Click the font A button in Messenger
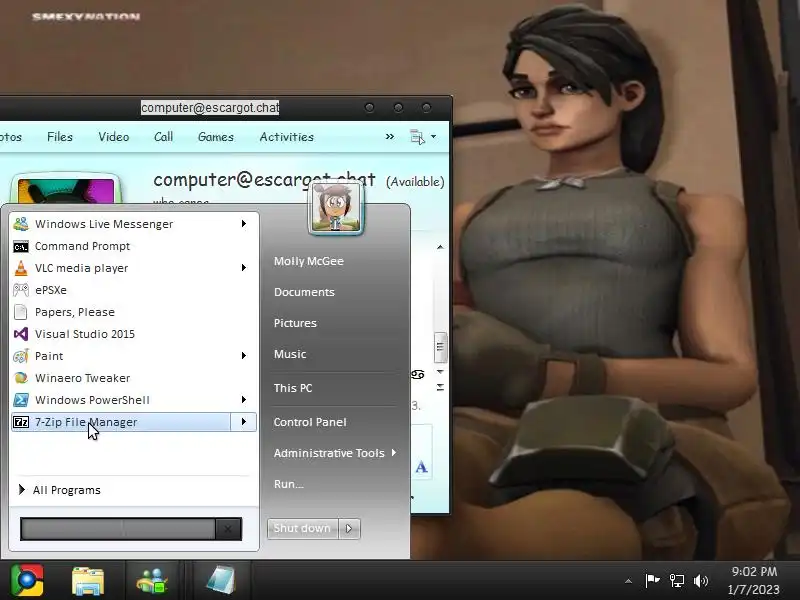Screen dimensions: 800x600 coord(421,467)
